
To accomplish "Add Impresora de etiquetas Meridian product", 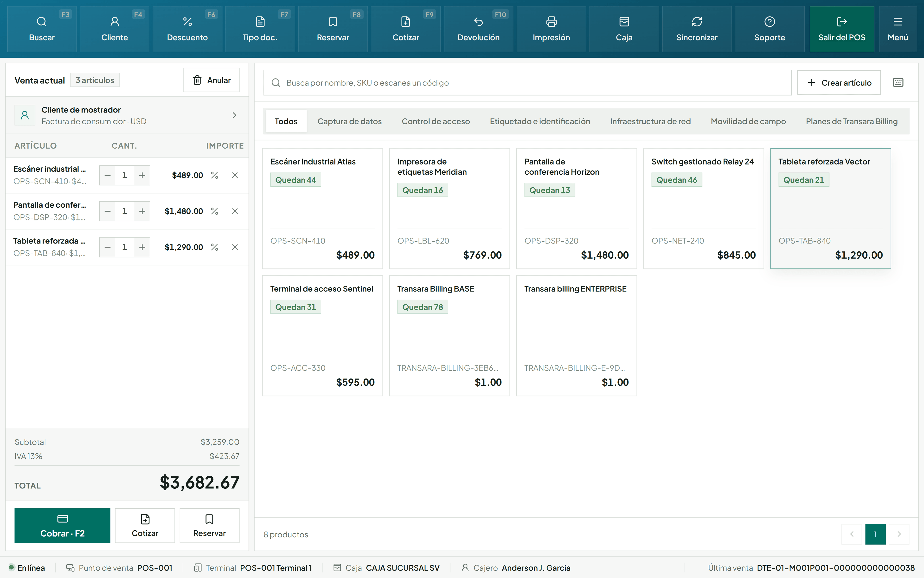I will (449, 208).
